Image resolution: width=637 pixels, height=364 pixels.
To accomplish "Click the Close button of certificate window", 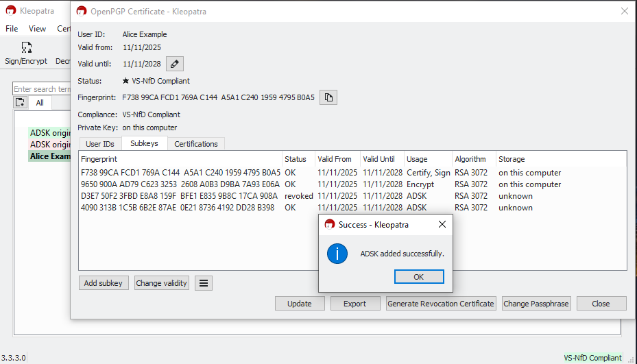I will [601, 304].
